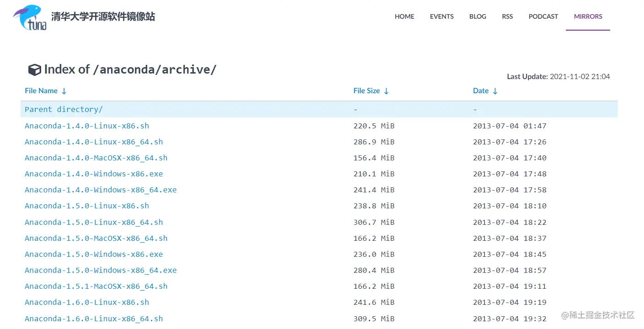Sort by File Size column
This screenshot has width=644, height=329.
(371, 91)
